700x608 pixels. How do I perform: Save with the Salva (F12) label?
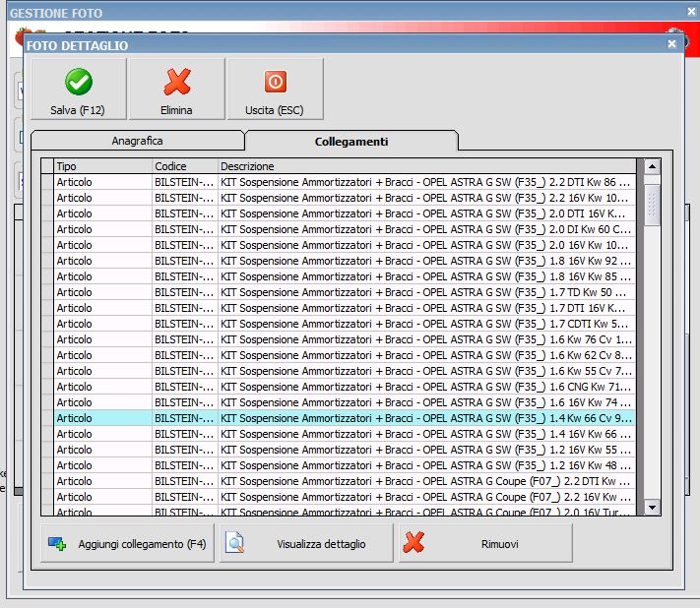pyautogui.click(x=77, y=110)
